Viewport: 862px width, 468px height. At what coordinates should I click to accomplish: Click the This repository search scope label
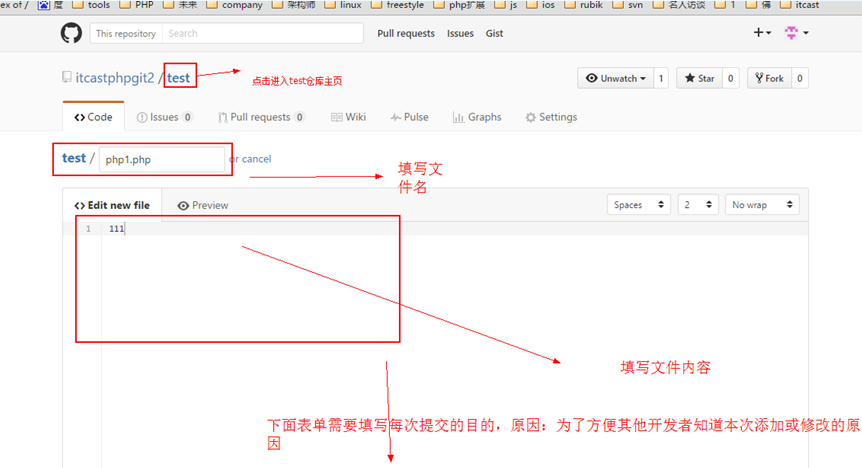pos(126,34)
